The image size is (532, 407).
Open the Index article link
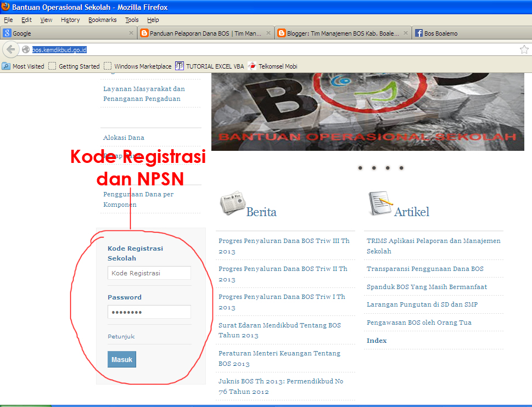(376, 340)
